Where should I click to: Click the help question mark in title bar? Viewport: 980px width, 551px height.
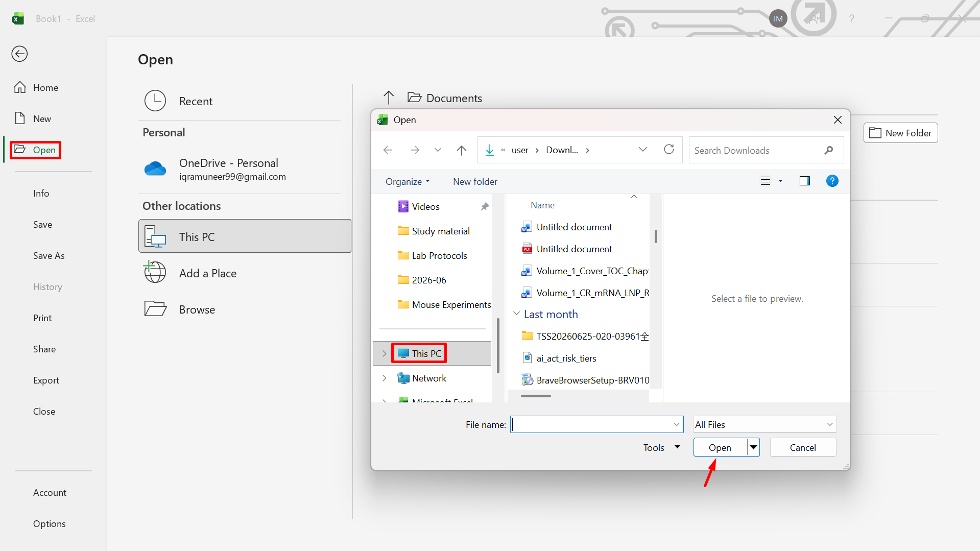point(851,19)
